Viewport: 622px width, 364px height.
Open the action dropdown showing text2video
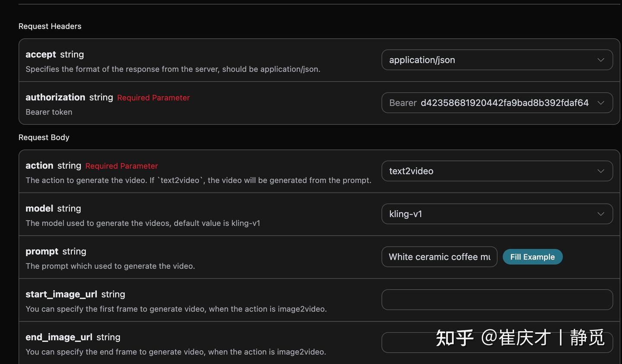click(497, 171)
